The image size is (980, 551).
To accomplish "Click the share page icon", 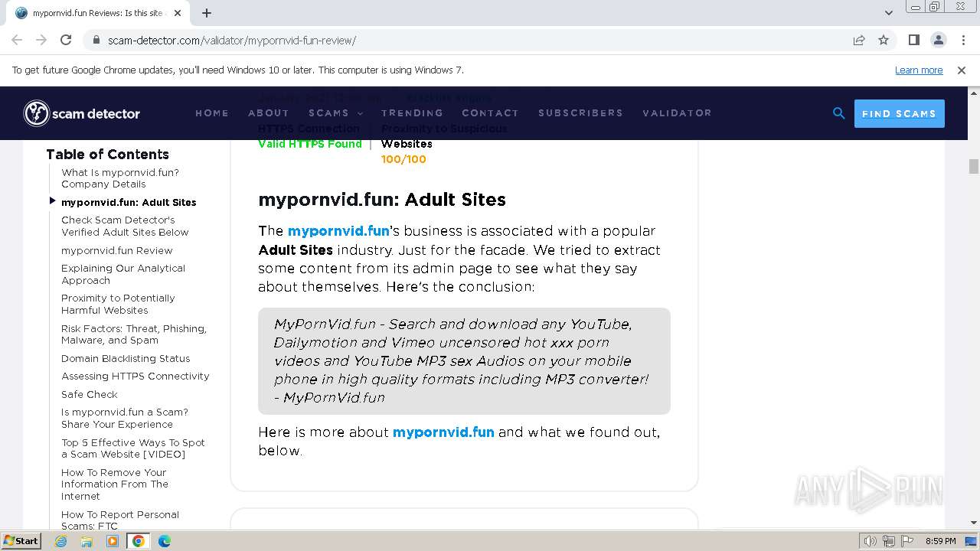I will 859,40.
